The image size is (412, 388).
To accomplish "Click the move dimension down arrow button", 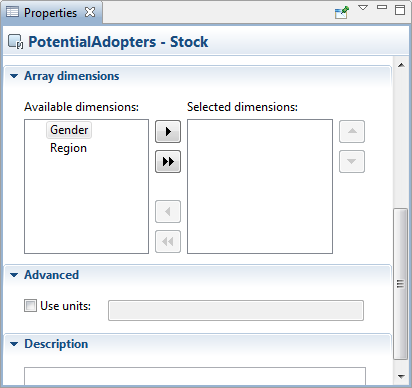I will click(x=352, y=162).
